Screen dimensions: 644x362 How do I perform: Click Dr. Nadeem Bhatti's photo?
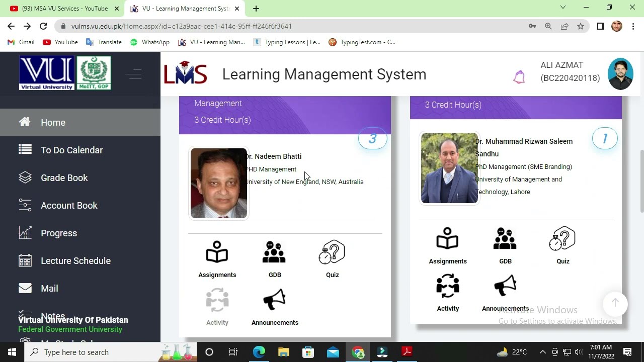click(219, 183)
